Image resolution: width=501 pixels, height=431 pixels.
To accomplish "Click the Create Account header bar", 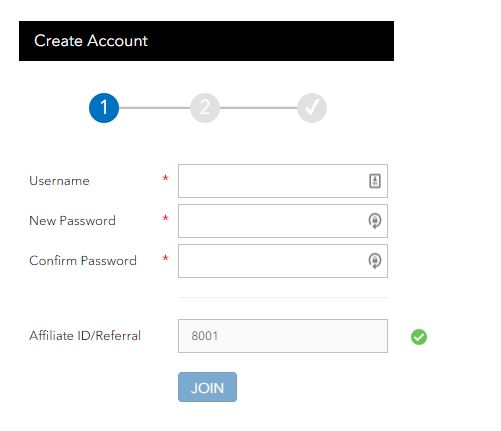I will pos(206,41).
